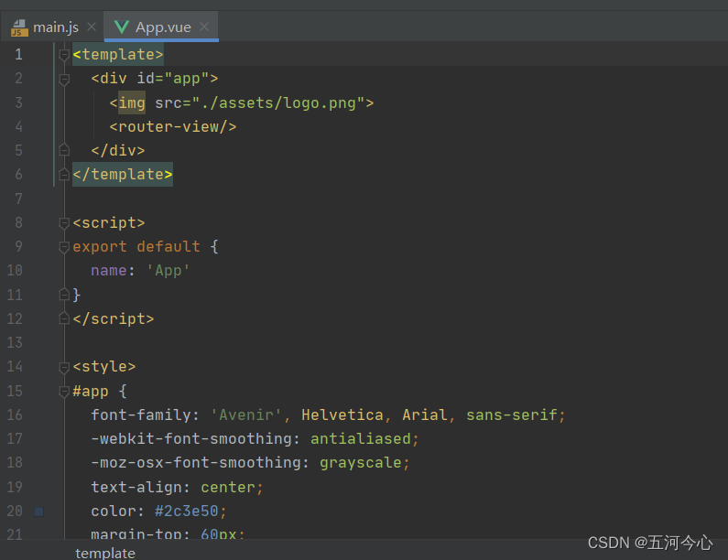Click the opening <style> tag
The width and height of the screenshot is (728, 560).
click(x=104, y=367)
